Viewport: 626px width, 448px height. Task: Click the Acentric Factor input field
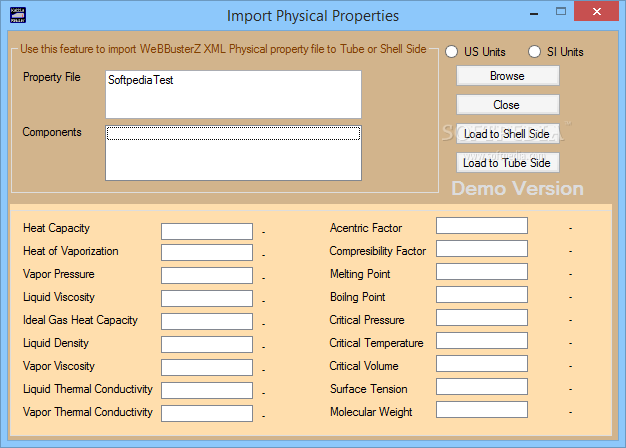[x=482, y=226]
